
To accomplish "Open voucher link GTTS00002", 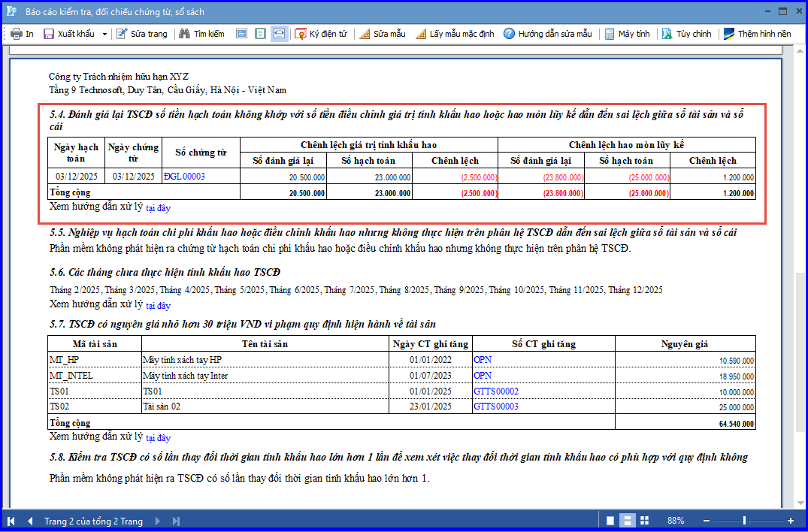I will (496, 391).
